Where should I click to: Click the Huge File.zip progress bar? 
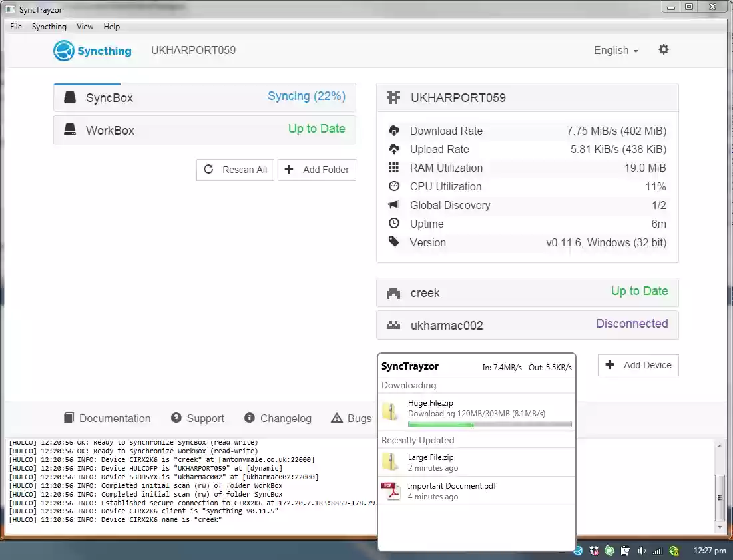point(490,424)
